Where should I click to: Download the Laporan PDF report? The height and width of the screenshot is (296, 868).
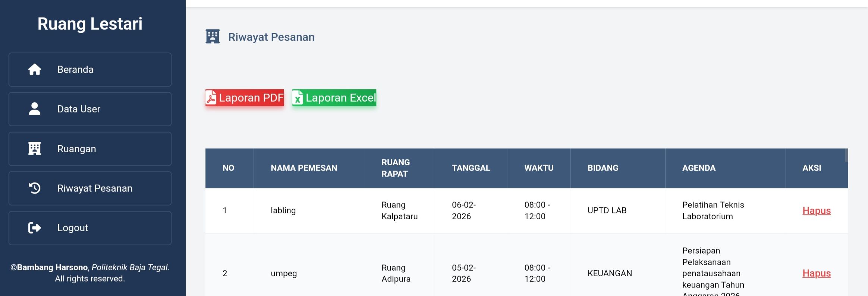(x=244, y=98)
